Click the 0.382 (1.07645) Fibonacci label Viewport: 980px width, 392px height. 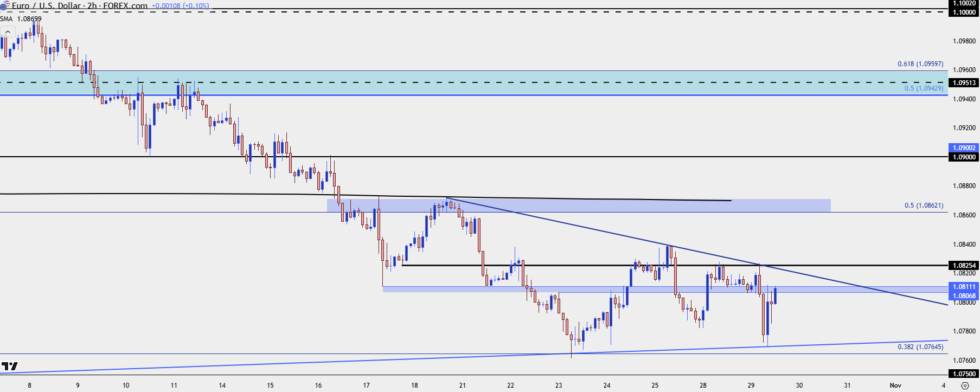(x=920, y=347)
